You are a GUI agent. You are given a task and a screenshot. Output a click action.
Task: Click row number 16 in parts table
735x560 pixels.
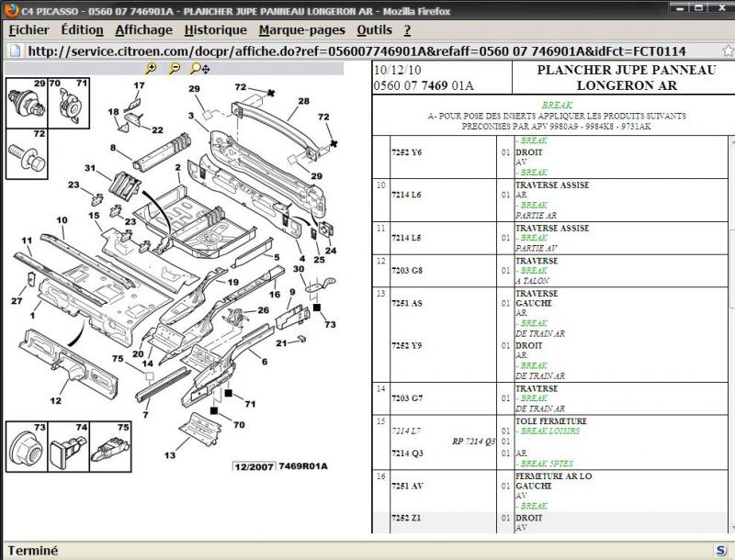(x=380, y=476)
